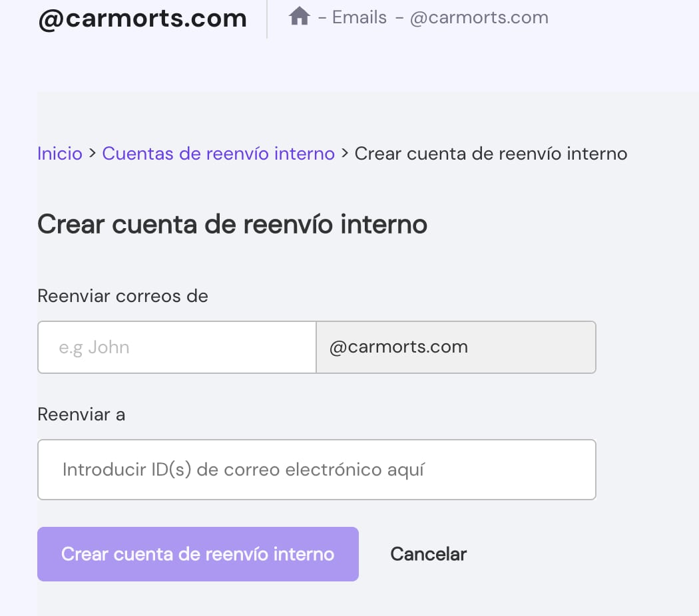Click the dash between home icon and Emails

[322, 18]
